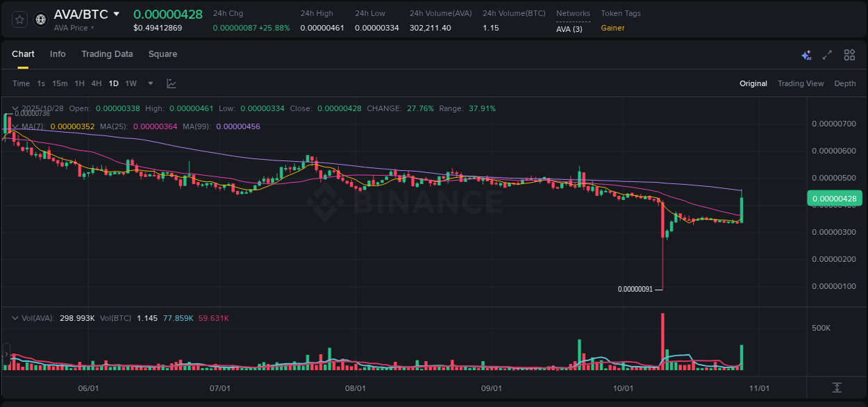Collapse the MA indicator legend row
The width and height of the screenshot is (868, 407).
(x=15, y=126)
